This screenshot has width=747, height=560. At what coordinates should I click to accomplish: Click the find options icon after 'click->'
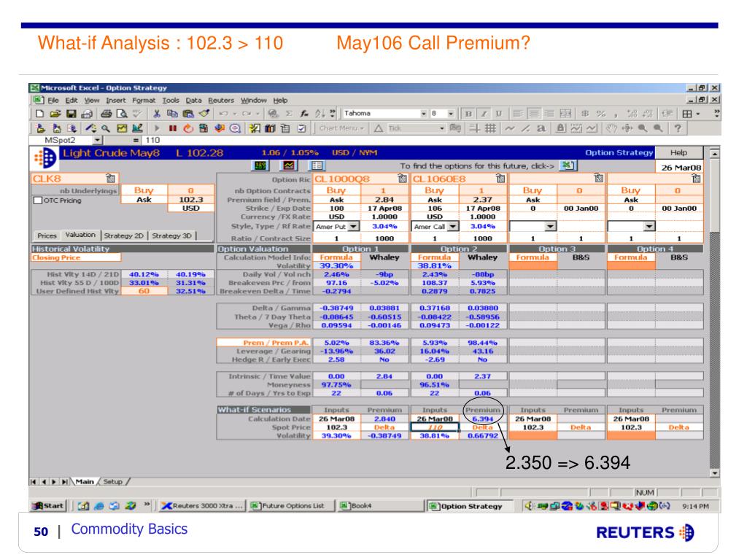(567, 166)
